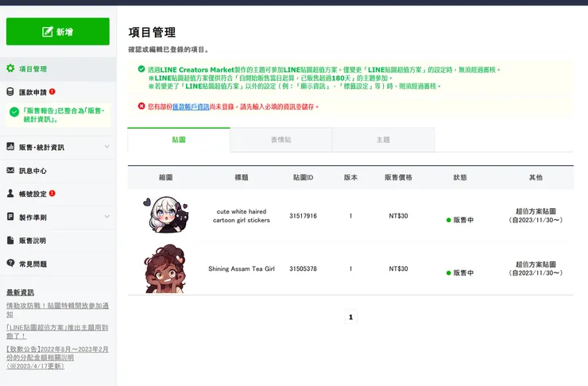Click NT$30 price in 31505378 row

(398, 268)
